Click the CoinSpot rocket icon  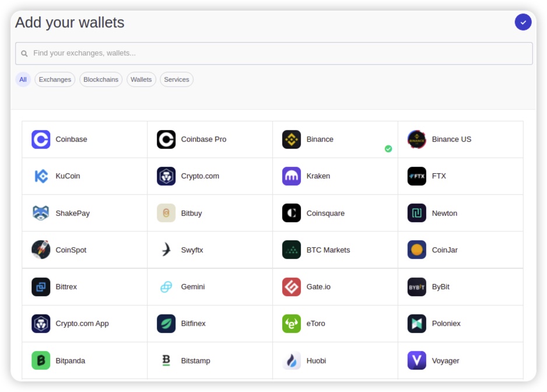tap(41, 250)
